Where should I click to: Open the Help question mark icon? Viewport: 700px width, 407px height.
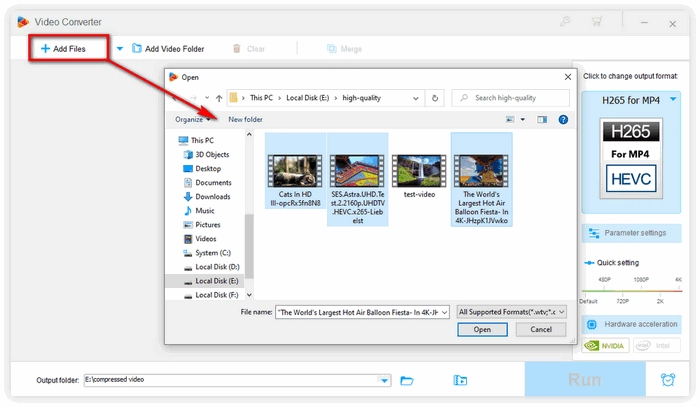[563, 119]
